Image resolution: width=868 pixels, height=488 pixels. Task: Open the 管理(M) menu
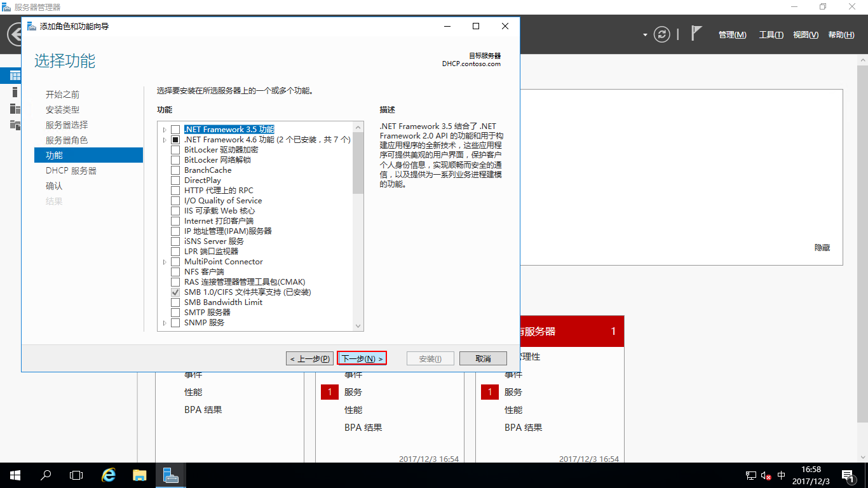(733, 35)
